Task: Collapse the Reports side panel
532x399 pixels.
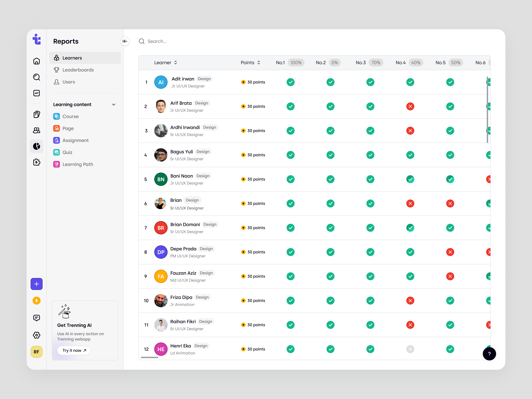Action: point(125,41)
